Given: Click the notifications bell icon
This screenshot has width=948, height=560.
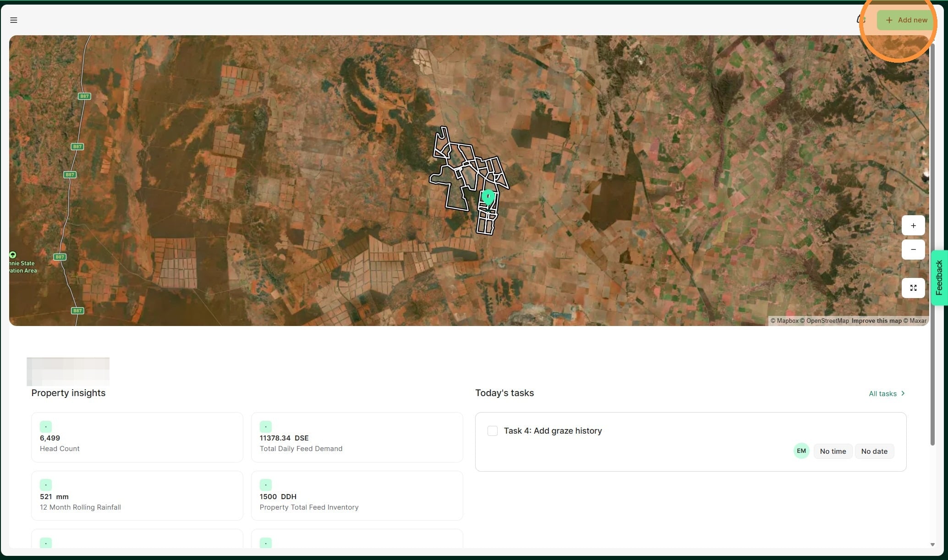Looking at the screenshot, I should click(x=861, y=20).
